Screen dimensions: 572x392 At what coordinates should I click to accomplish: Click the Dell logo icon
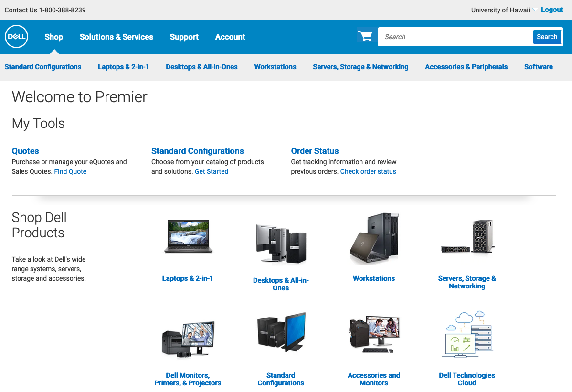coord(16,36)
